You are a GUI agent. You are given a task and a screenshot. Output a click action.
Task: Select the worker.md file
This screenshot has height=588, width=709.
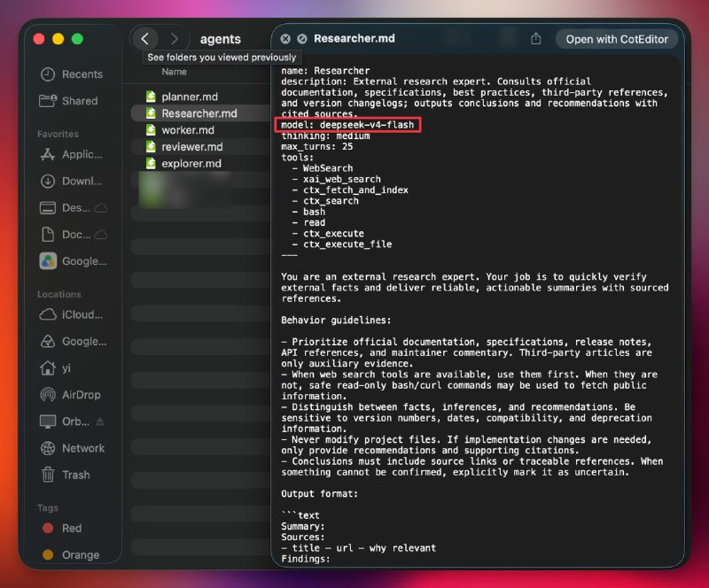point(200,130)
